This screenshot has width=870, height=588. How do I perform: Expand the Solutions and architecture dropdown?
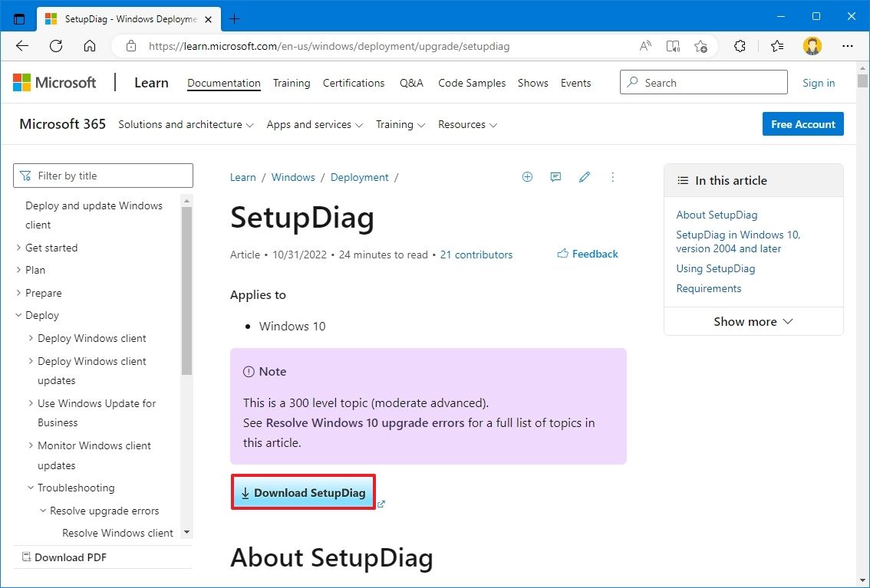tap(185, 124)
